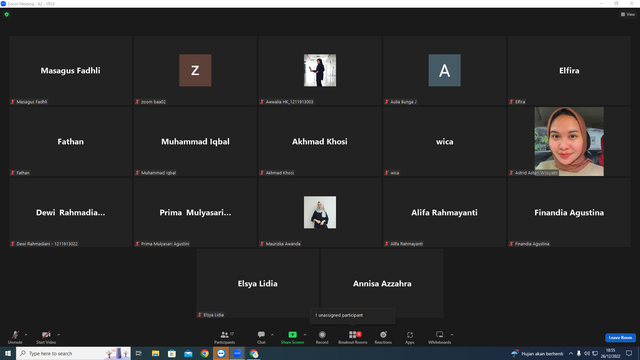Select Dewi Rahmadia's participant tile
The image size is (640, 360).
tap(71, 213)
